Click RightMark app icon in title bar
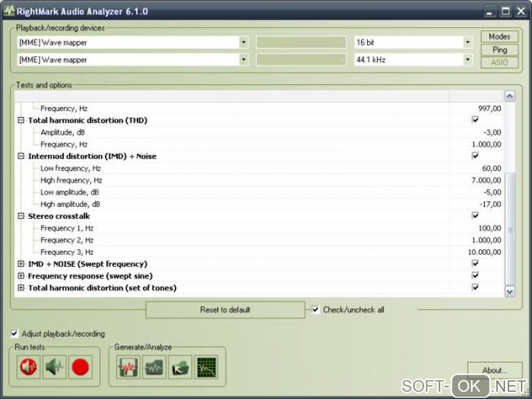This screenshot has height=399, width=532. [x=9, y=11]
